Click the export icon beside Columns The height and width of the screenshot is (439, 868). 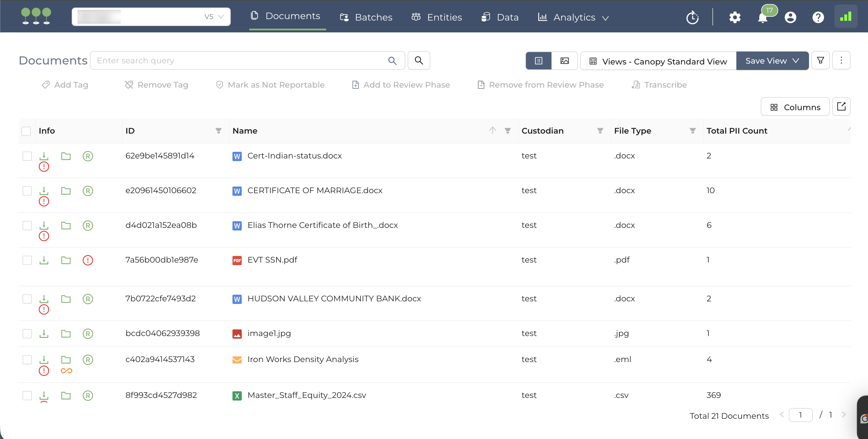click(841, 107)
